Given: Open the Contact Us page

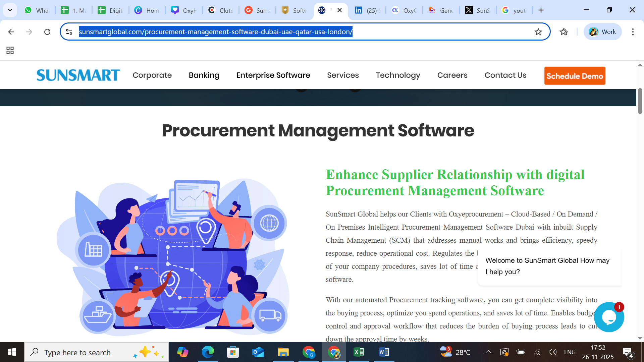Looking at the screenshot, I should click(505, 75).
